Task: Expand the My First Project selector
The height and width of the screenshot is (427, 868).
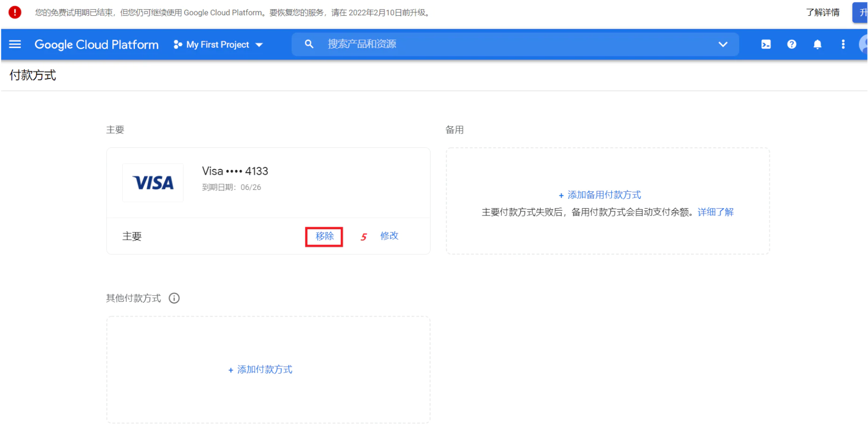Action: pyautogui.click(x=218, y=45)
